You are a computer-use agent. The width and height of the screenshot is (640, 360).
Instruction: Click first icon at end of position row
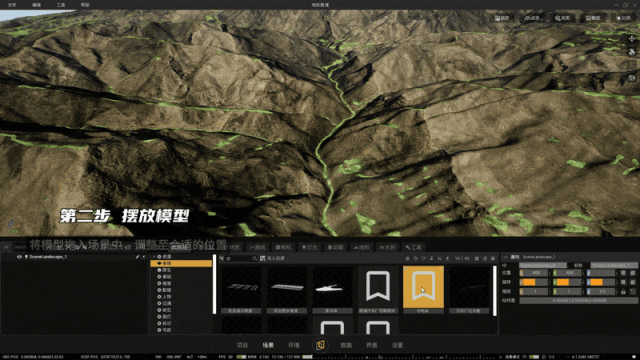(623, 273)
